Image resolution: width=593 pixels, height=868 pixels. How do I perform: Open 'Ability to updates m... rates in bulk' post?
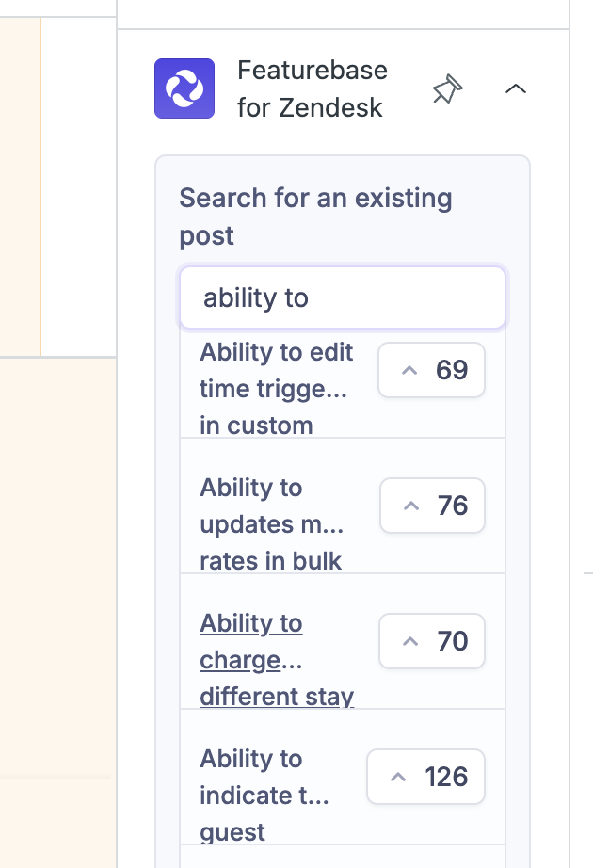pyautogui.click(x=270, y=523)
